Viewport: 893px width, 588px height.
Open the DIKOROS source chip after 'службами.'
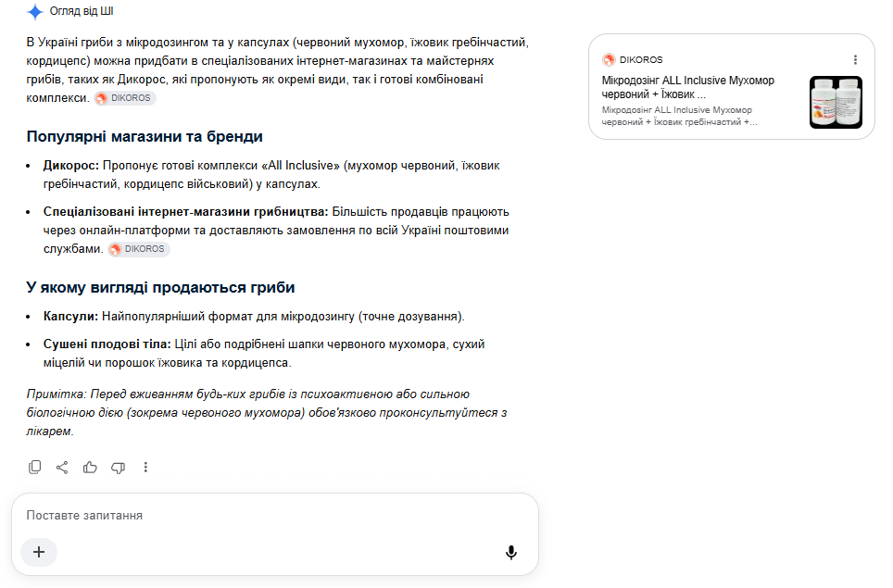tap(138, 249)
